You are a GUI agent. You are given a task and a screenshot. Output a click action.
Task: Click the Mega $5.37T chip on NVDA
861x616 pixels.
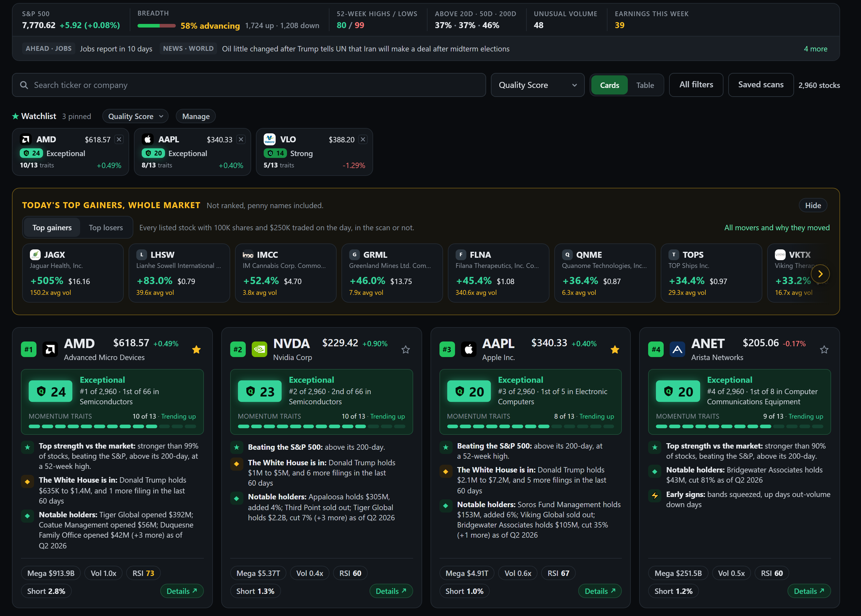tap(258, 573)
